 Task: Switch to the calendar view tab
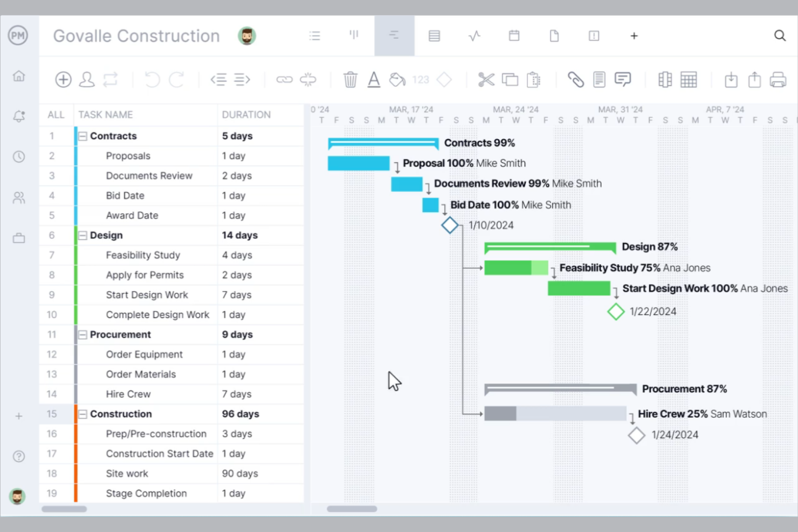point(514,36)
